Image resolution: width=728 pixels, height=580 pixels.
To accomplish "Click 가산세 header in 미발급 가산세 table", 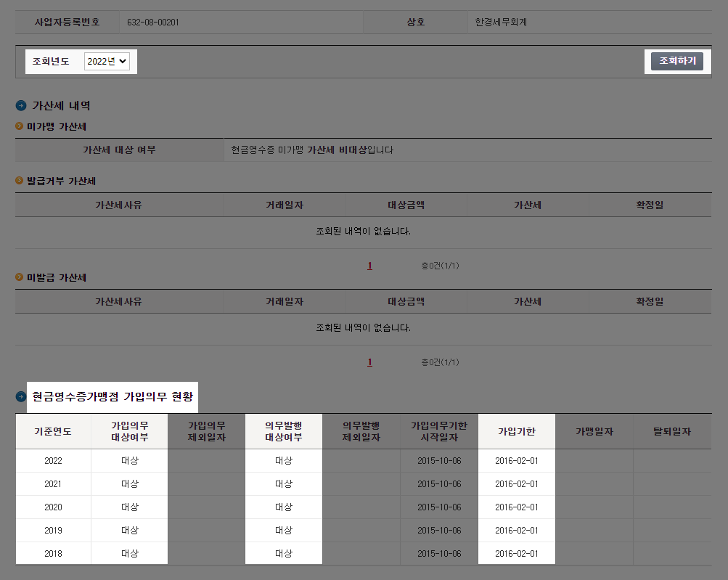I will [528, 301].
